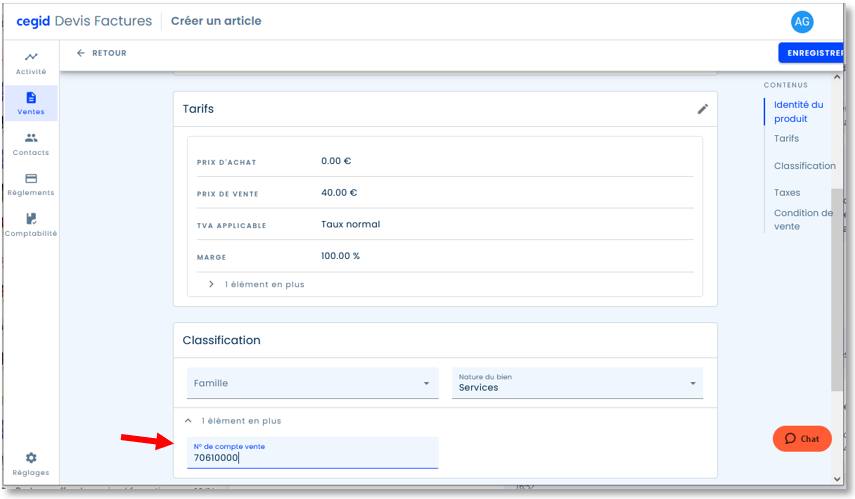Click the AG user avatar
Image resolution: width=855 pixels, height=499 pixels.
point(802,22)
